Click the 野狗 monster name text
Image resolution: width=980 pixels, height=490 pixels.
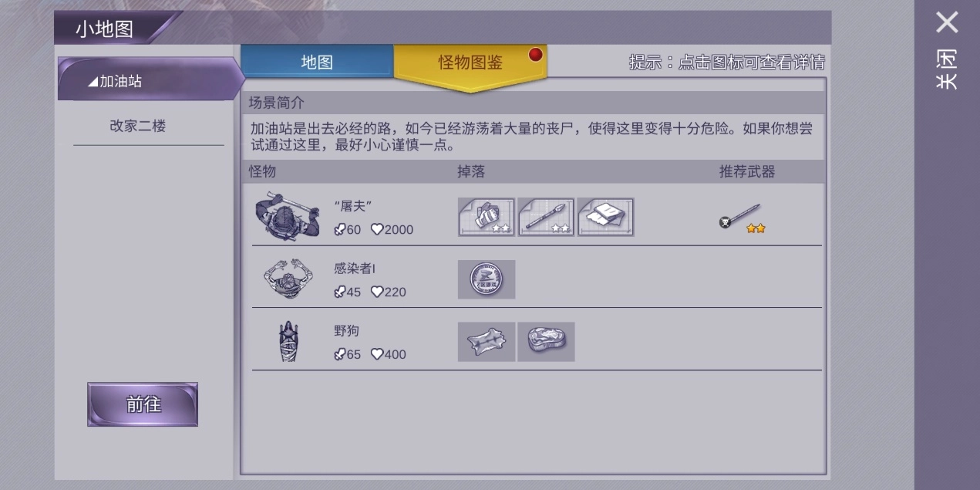point(347,331)
